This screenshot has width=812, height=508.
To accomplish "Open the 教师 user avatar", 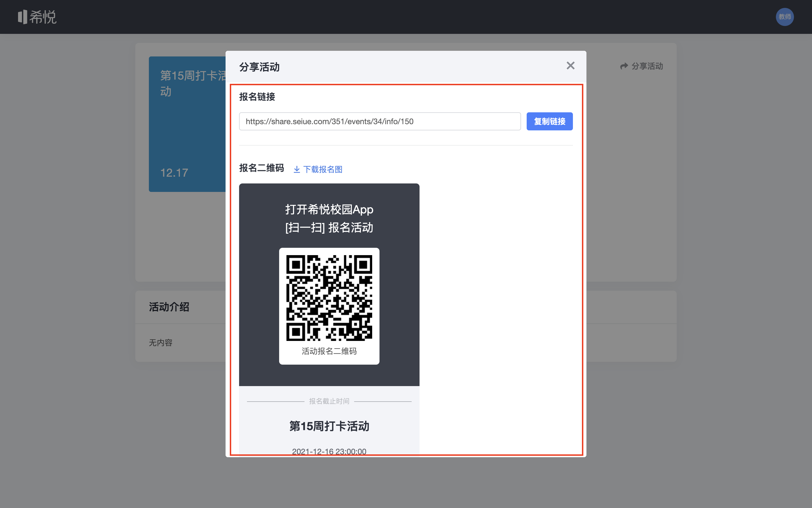I will click(784, 17).
